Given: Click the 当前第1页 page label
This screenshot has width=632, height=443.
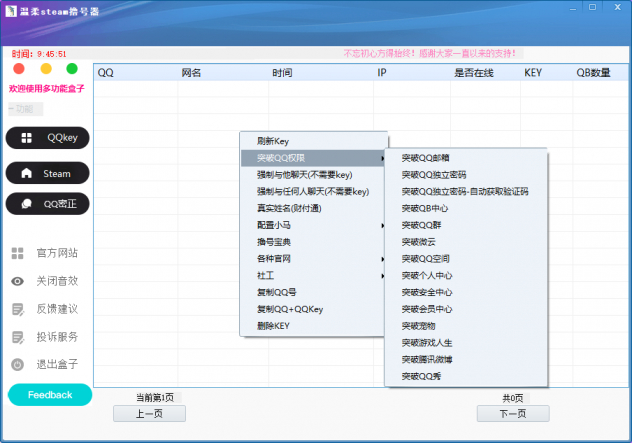Looking at the screenshot, I should click(x=155, y=398).
